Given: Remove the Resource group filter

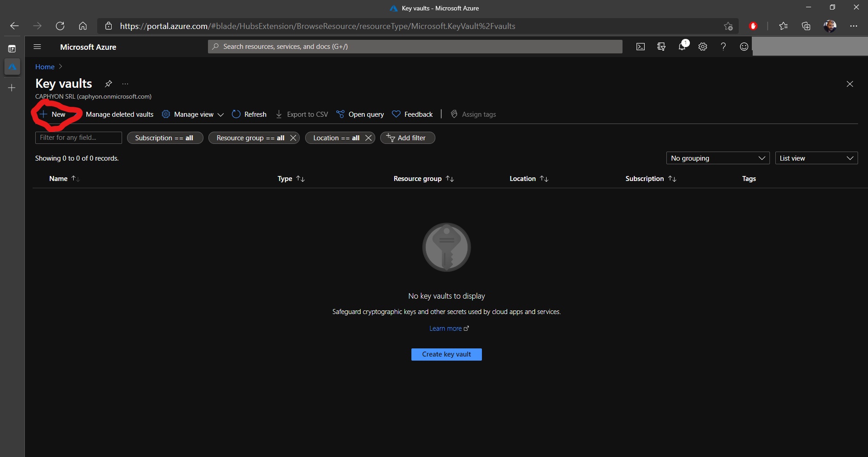Looking at the screenshot, I should pos(293,138).
